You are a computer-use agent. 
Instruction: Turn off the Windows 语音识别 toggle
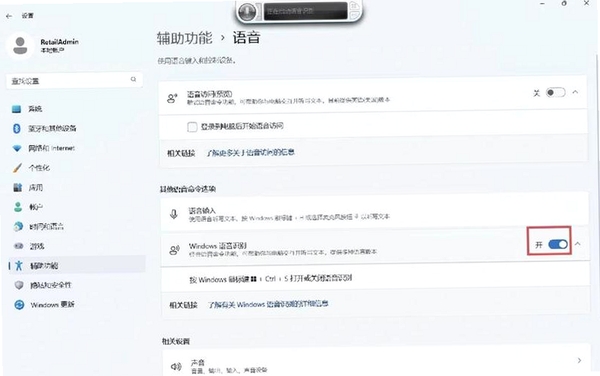pyautogui.click(x=558, y=244)
